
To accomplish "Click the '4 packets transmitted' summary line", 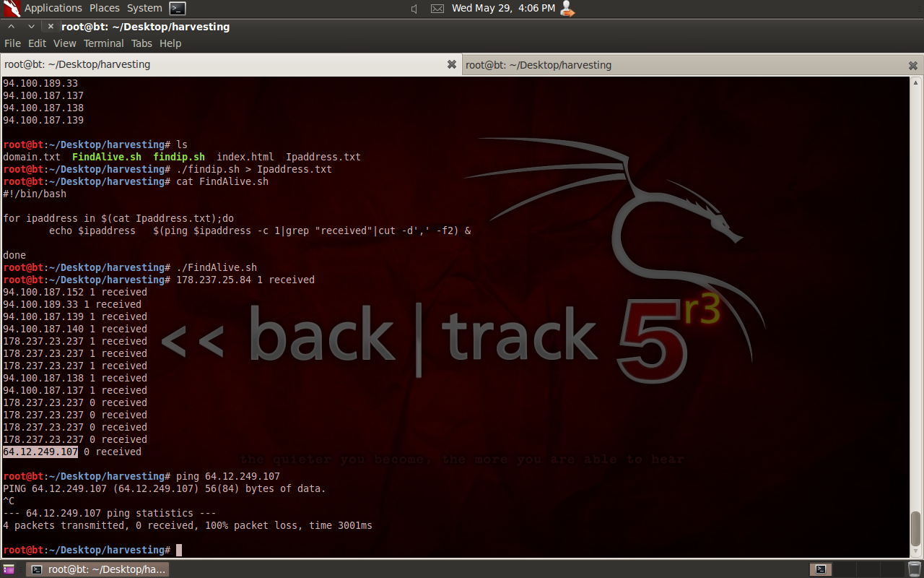I will (188, 525).
